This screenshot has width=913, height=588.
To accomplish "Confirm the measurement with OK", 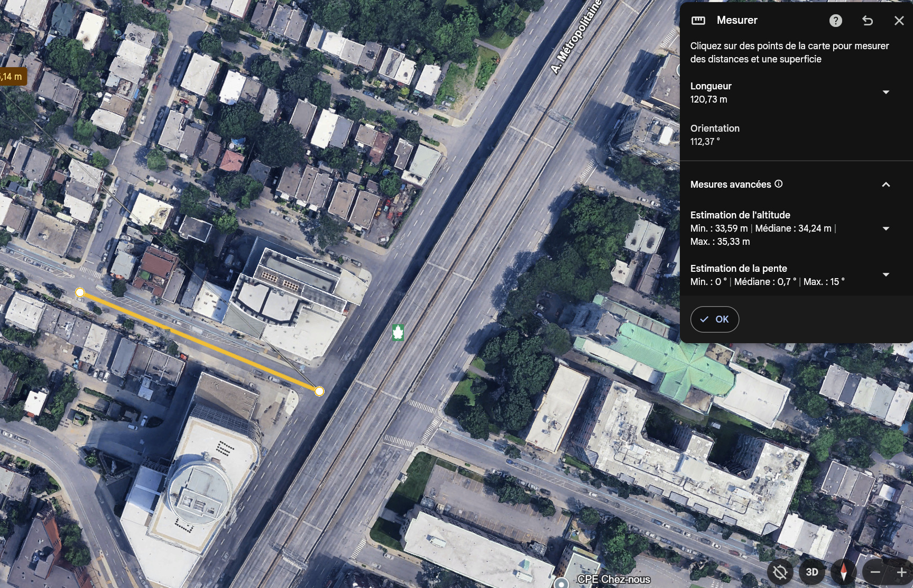I will pos(714,319).
